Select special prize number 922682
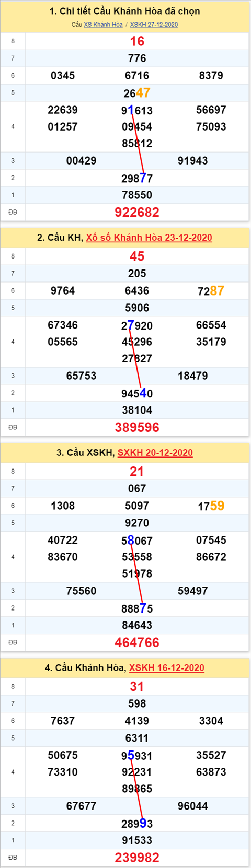Screen dimensions: 251x868 click(x=137, y=212)
